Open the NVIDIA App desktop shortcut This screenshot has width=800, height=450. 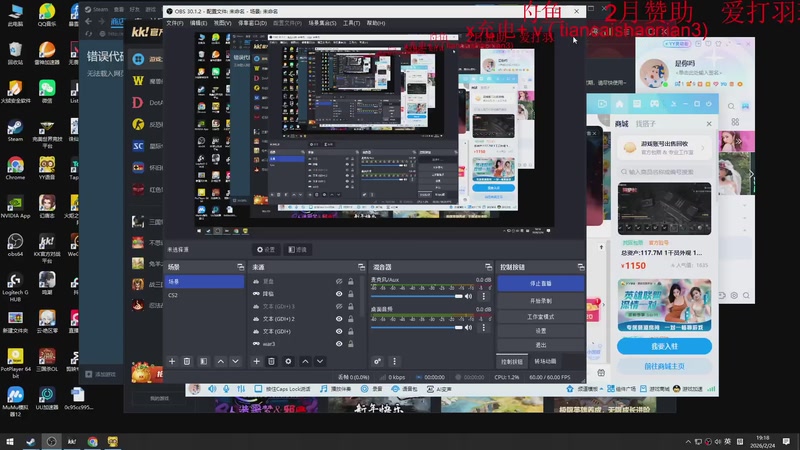15,207
